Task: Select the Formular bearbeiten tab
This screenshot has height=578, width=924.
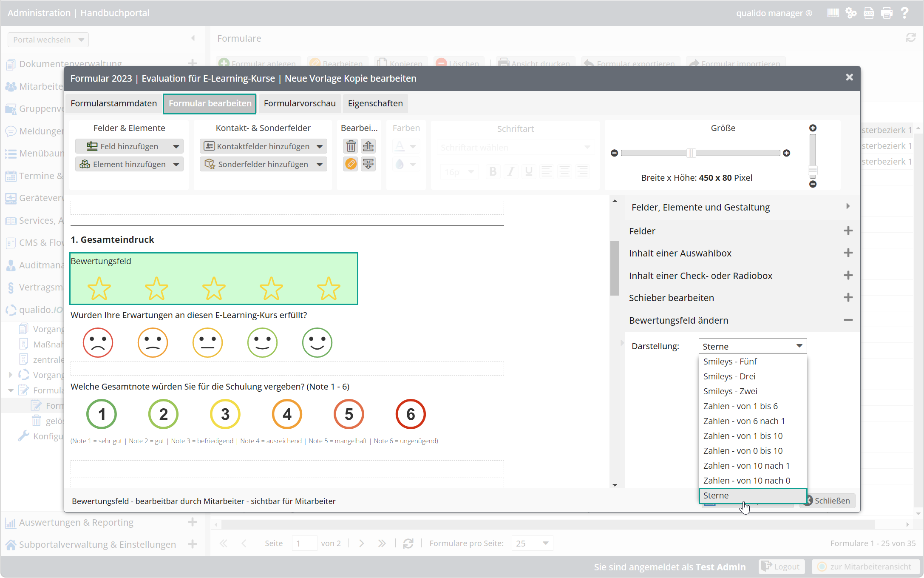Action: (x=210, y=103)
